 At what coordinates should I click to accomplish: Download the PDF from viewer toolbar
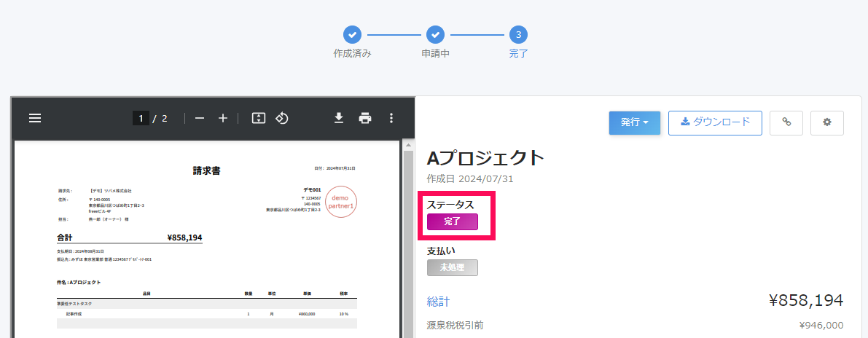[339, 118]
